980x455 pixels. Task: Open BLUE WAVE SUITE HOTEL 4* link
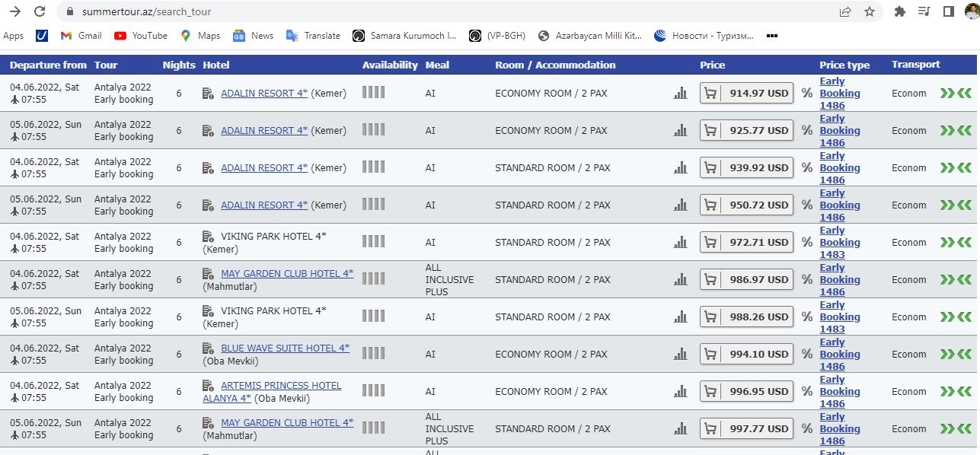pos(285,348)
